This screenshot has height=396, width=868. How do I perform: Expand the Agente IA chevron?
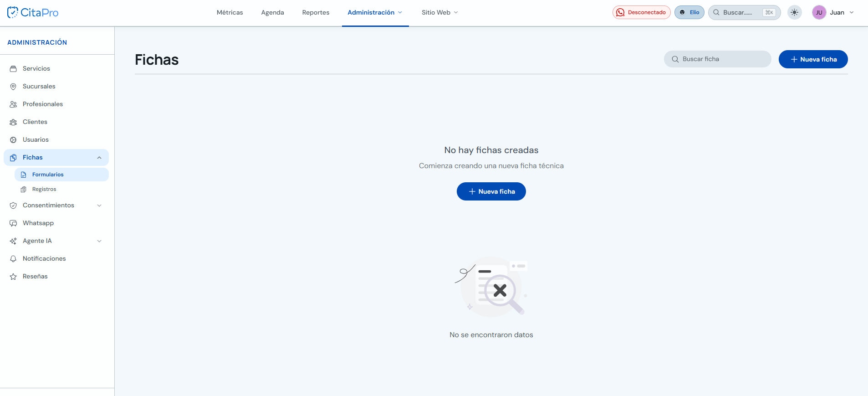click(99, 241)
